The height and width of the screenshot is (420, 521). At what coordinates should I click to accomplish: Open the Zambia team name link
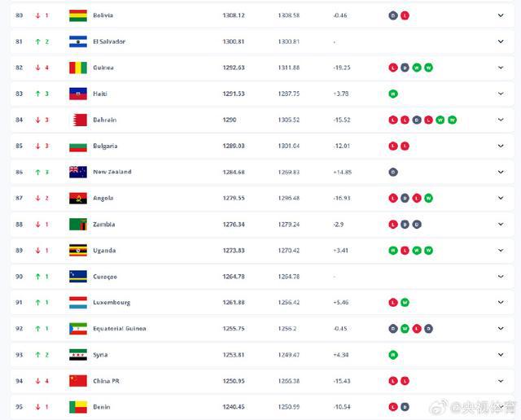(104, 225)
